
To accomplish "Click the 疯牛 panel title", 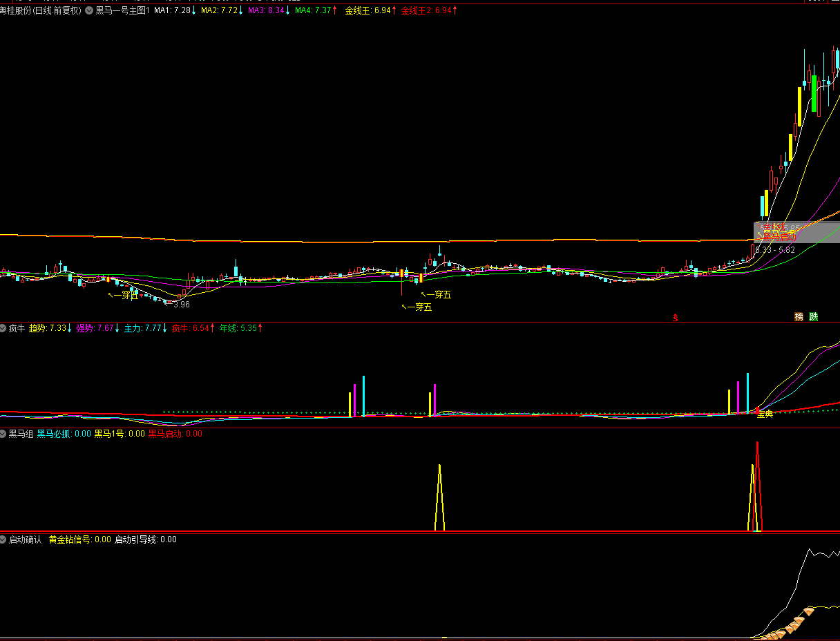I will tap(17, 329).
